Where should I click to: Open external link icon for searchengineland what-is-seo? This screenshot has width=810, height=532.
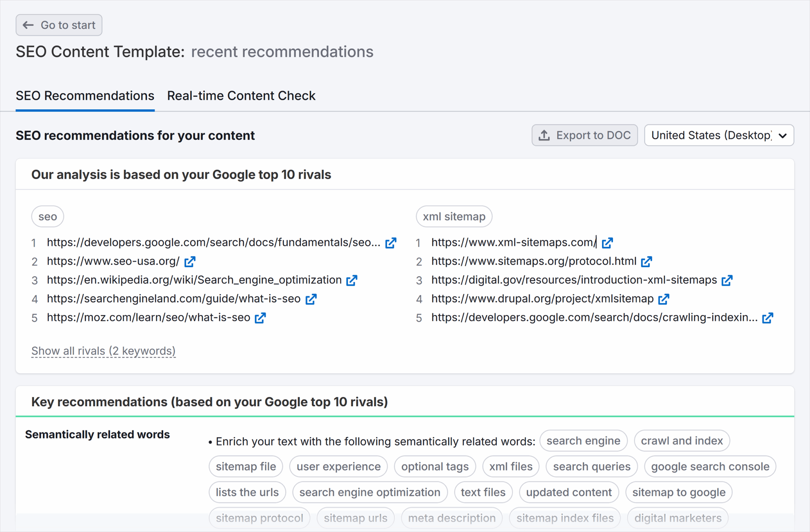coord(311,299)
